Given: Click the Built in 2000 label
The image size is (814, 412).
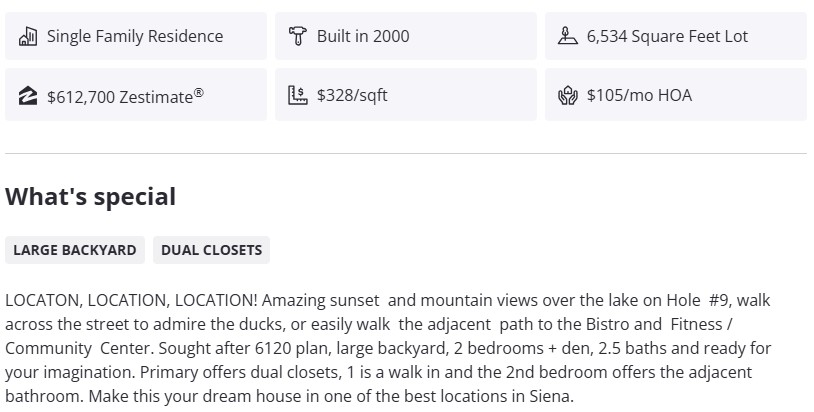Looking at the screenshot, I should 363,36.
